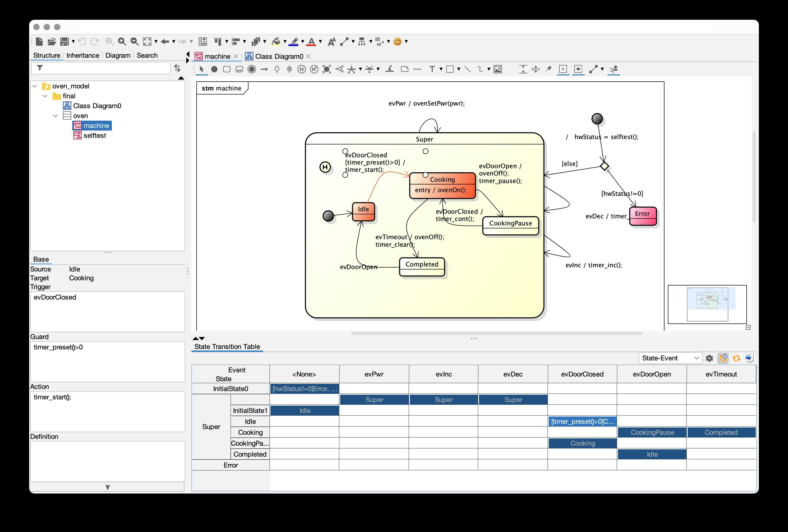Screen dimensions: 788x532
Task: Click in the structure filter text field
Action: (x=105, y=68)
